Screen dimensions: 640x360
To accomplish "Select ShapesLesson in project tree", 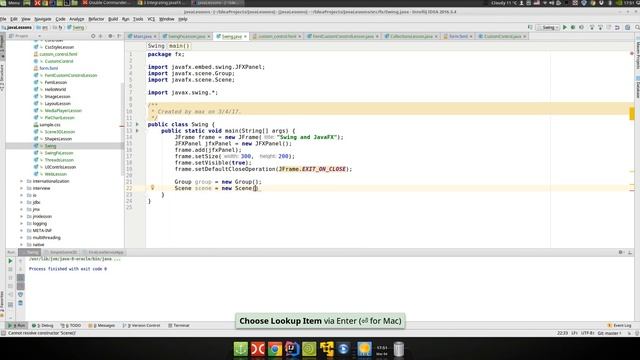I will pos(58,139).
